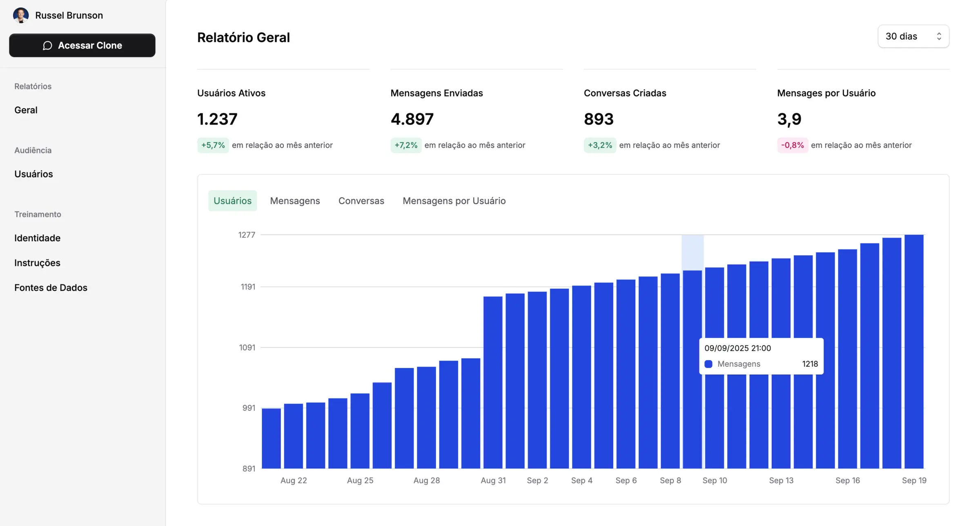Screen dimensions: 980x526
Task: Click the Russel Brunson name label
Action: pyautogui.click(x=69, y=15)
